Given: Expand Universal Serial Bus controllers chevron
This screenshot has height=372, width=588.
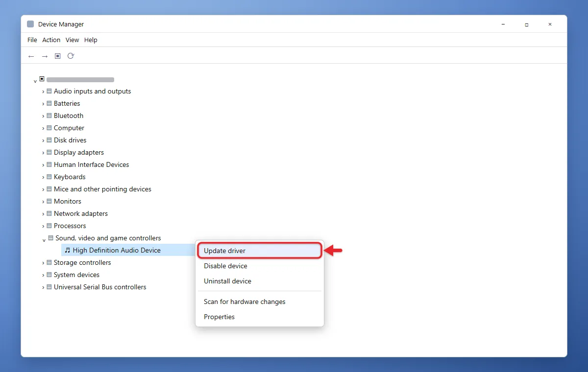Looking at the screenshot, I should (43, 287).
